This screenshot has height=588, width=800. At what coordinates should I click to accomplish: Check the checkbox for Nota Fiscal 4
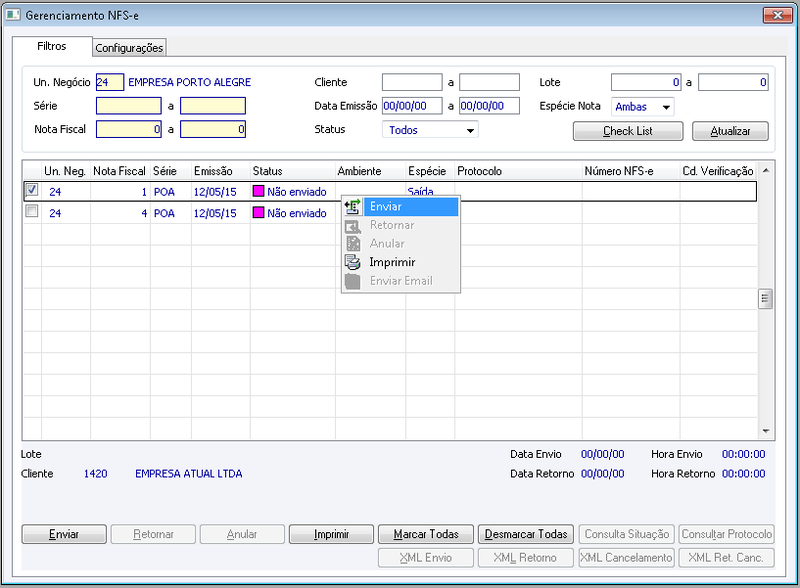click(x=32, y=211)
